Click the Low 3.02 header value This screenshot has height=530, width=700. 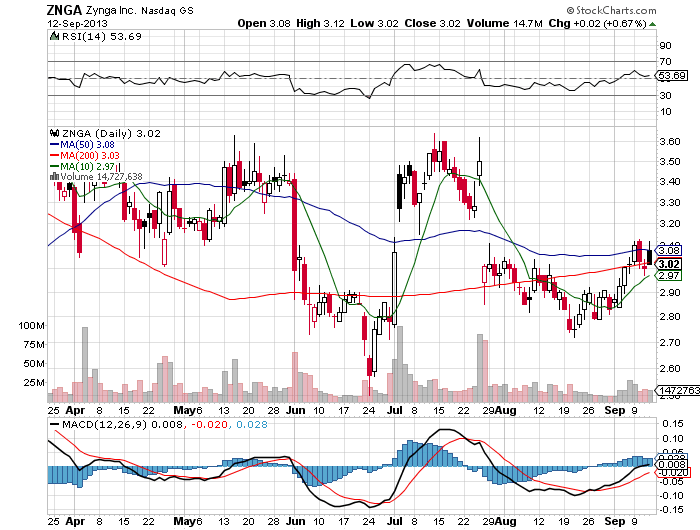[x=374, y=23]
